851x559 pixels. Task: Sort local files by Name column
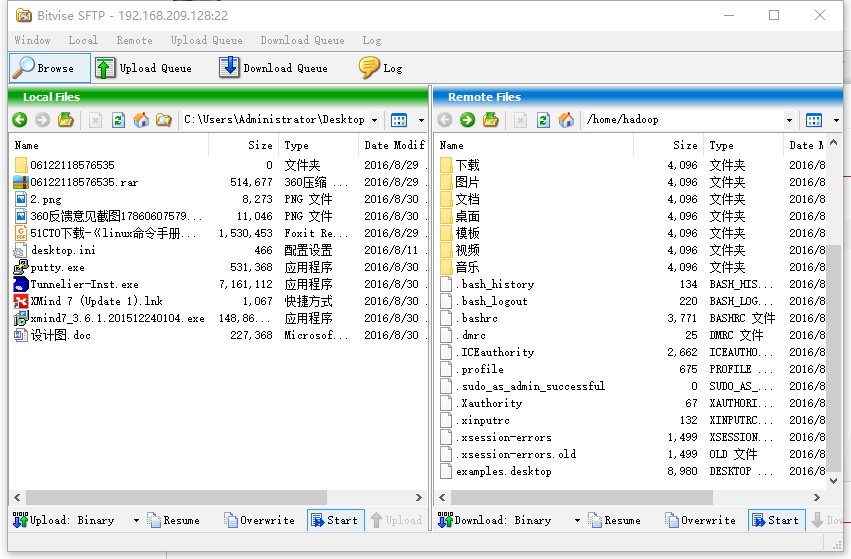tap(110, 145)
